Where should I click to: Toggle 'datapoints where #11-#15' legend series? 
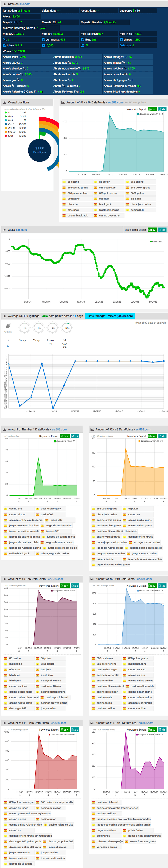tap(62, 734)
